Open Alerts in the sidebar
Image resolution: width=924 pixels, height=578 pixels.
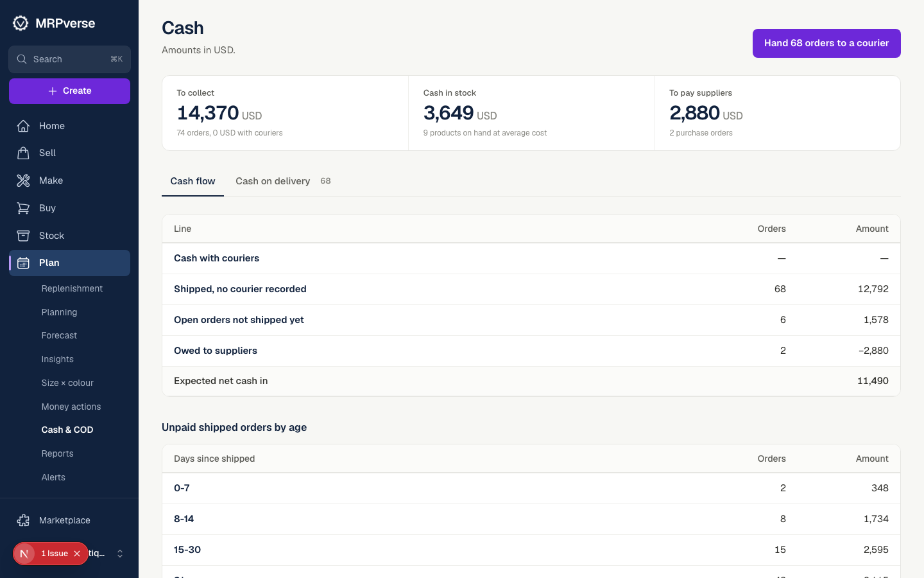53,477
